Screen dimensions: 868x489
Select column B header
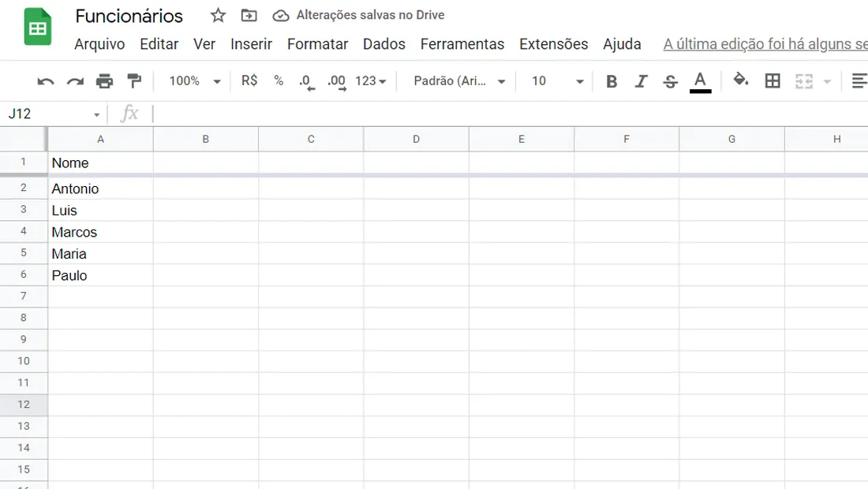(x=205, y=140)
